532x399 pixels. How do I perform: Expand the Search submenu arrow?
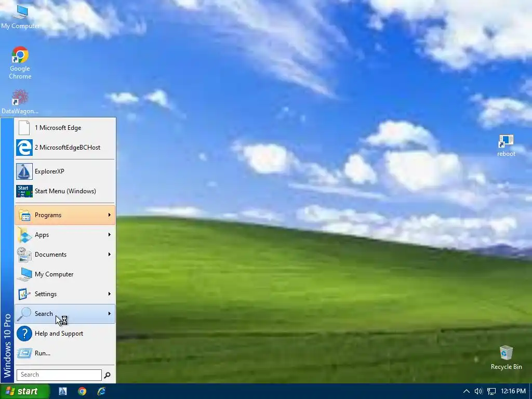109,314
